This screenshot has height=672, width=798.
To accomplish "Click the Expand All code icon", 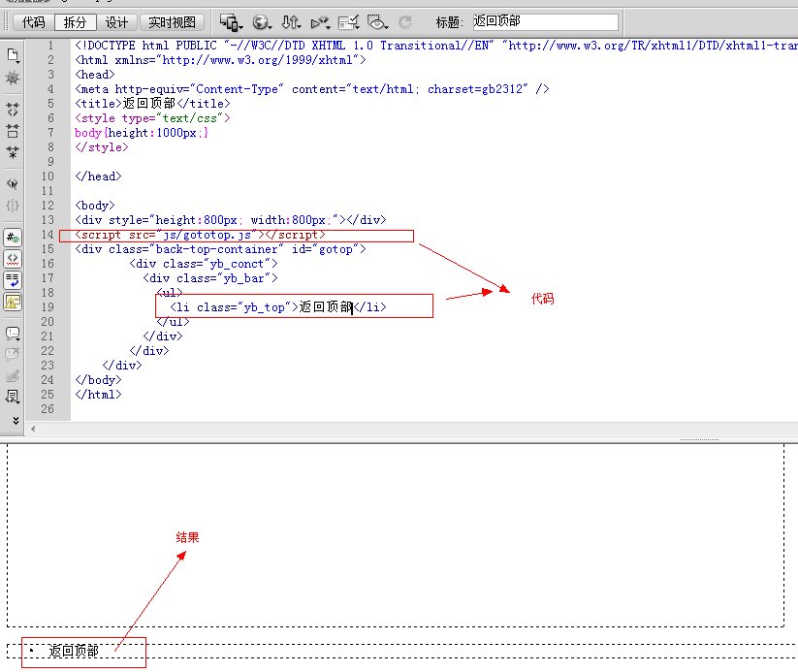I will [13, 152].
